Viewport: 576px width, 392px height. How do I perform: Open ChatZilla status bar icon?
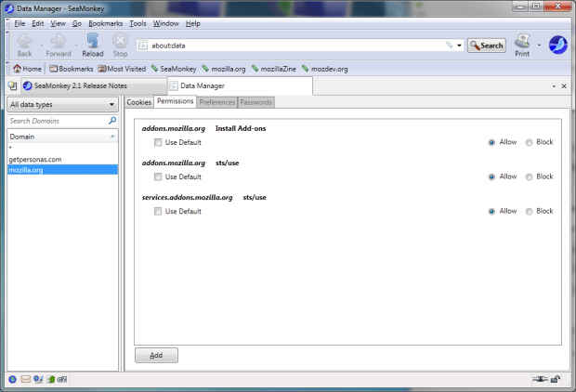coord(62,379)
